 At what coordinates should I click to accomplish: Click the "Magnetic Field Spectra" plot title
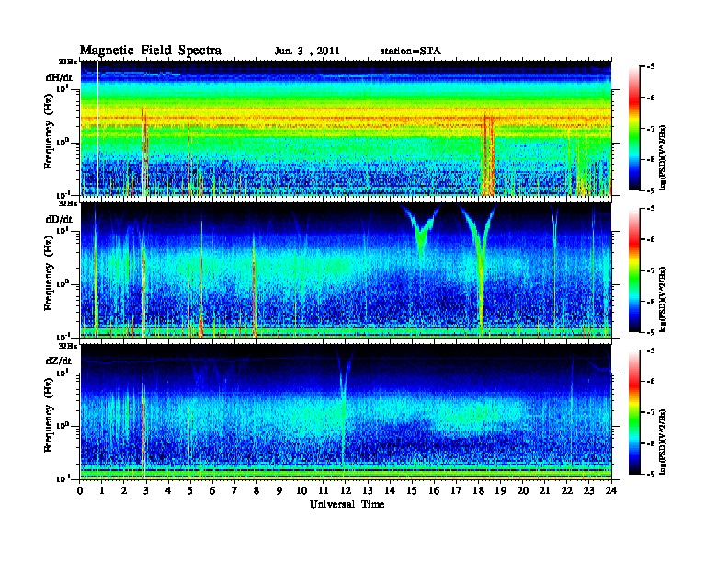coord(151,51)
